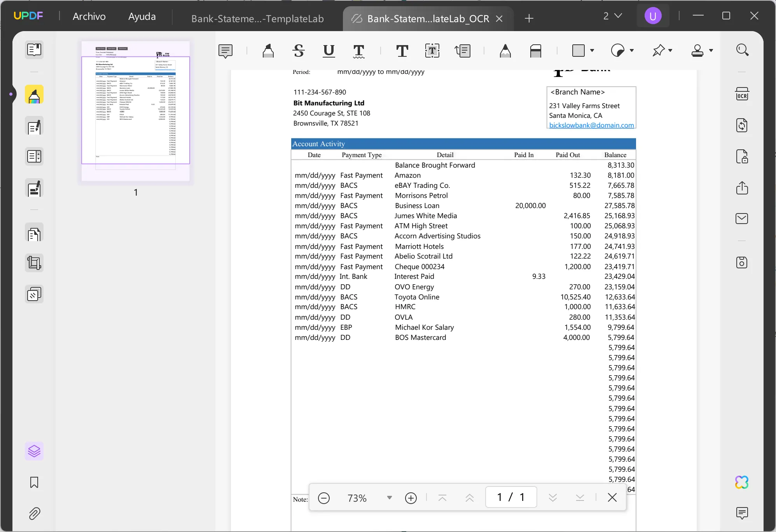Image resolution: width=776 pixels, height=532 pixels.
Task: Zoom in with the plus button
Action: point(411,498)
